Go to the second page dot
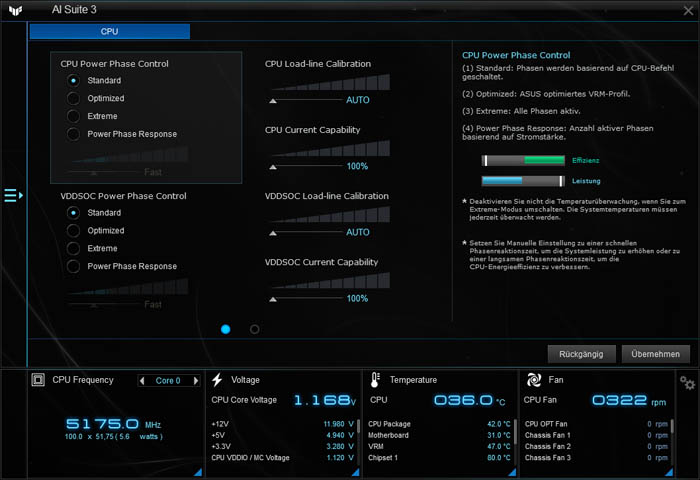Image resolution: width=700 pixels, height=480 pixels. pos(254,329)
